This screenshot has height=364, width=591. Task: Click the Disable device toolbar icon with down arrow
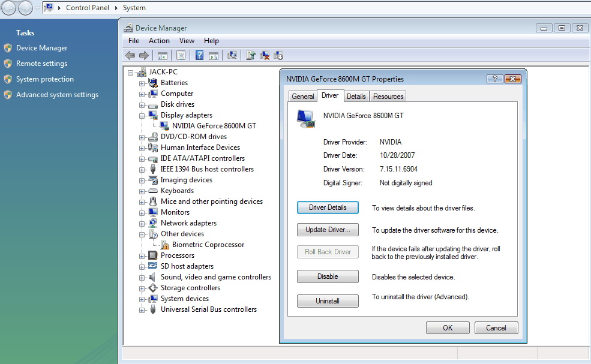[278, 56]
